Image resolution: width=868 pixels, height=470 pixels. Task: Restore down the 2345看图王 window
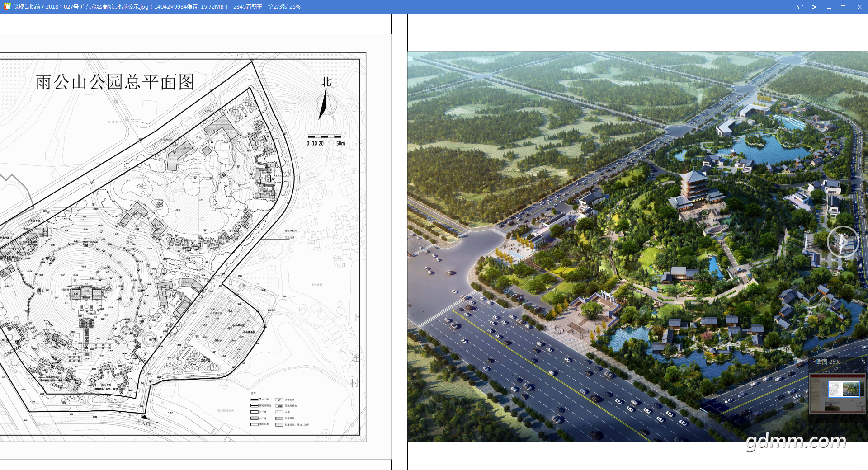(x=844, y=7)
